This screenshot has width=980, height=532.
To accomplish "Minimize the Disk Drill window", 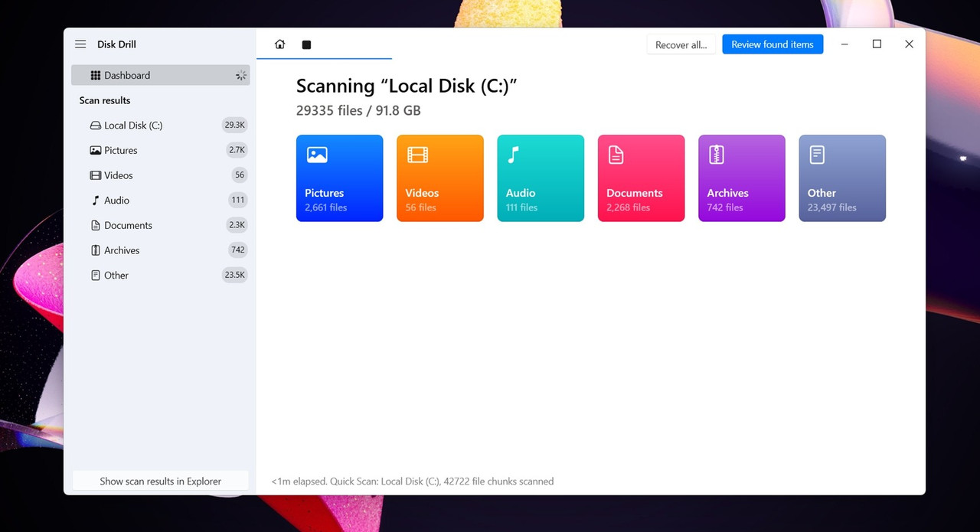I will [x=844, y=44].
